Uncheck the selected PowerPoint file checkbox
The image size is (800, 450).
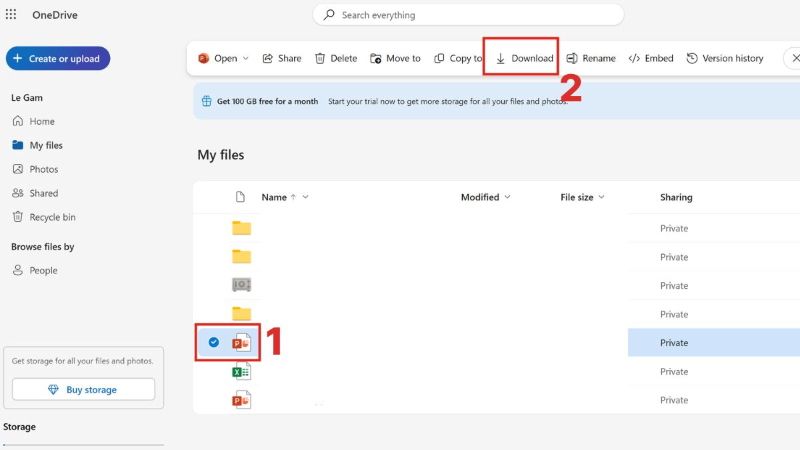214,342
